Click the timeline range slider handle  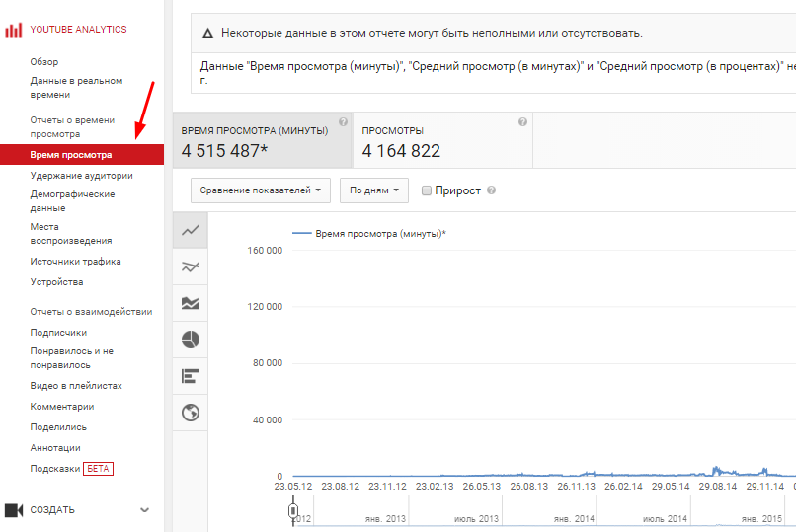pyautogui.click(x=293, y=510)
